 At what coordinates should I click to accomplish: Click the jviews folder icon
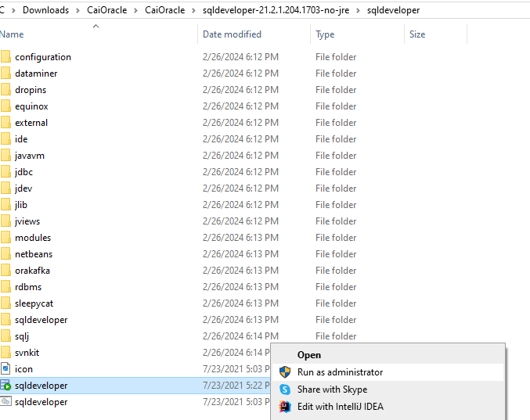point(5,221)
